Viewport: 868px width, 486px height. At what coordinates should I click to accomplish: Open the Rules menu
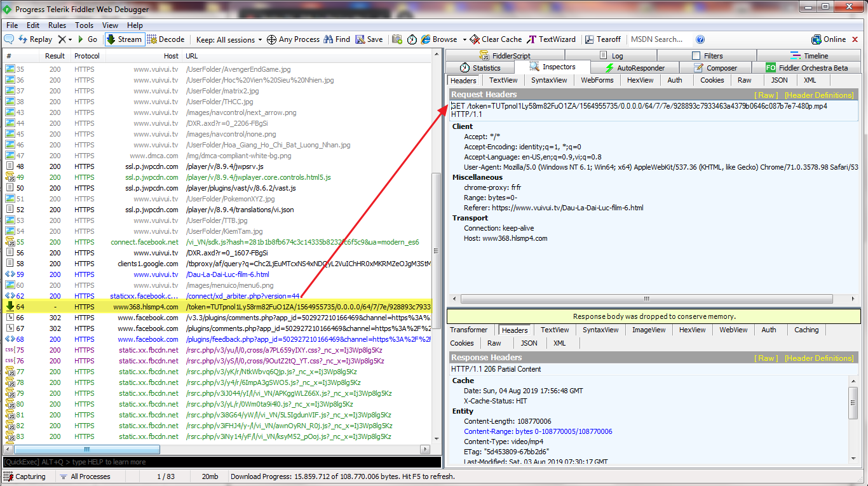tap(57, 25)
